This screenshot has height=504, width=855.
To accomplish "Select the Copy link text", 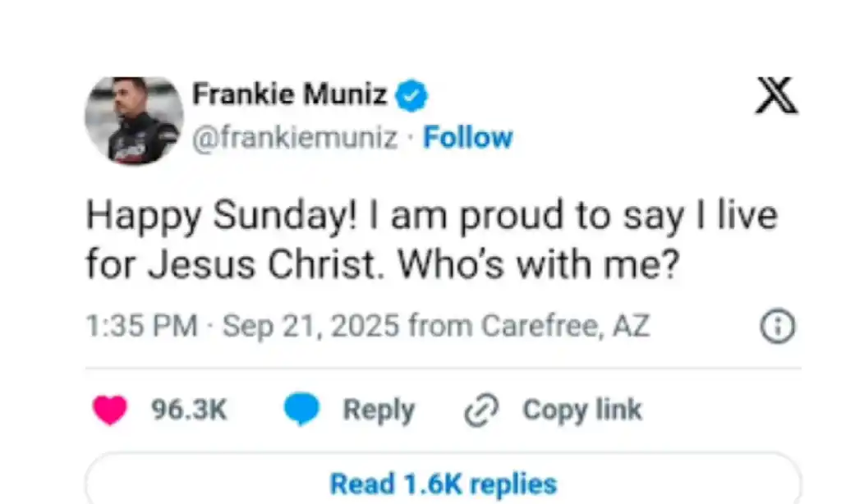I will pyautogui.click(x=581, y=410).
